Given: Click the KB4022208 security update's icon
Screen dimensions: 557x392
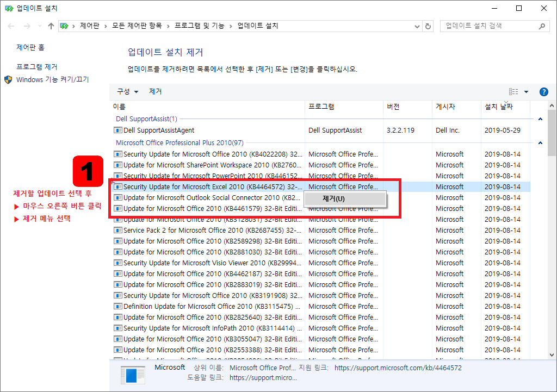Looking at the screenshot, I should click(x=118, y=154).
